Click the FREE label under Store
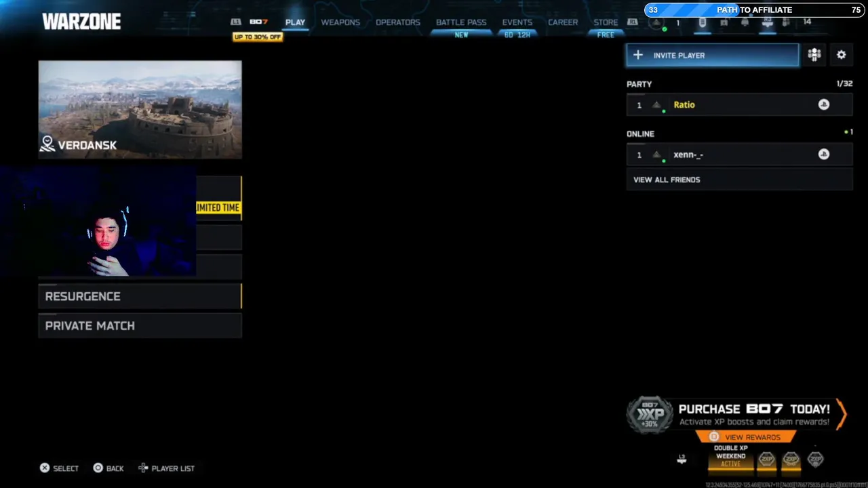The height and width of the screenshot is (488, 868). coord(606,35)
